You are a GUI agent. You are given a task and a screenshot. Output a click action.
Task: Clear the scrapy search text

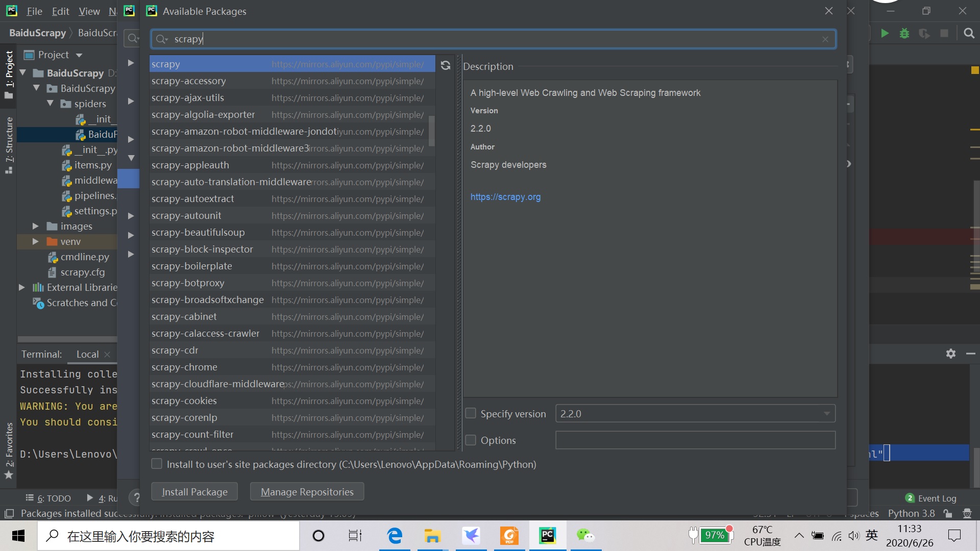tap(825, 39)
